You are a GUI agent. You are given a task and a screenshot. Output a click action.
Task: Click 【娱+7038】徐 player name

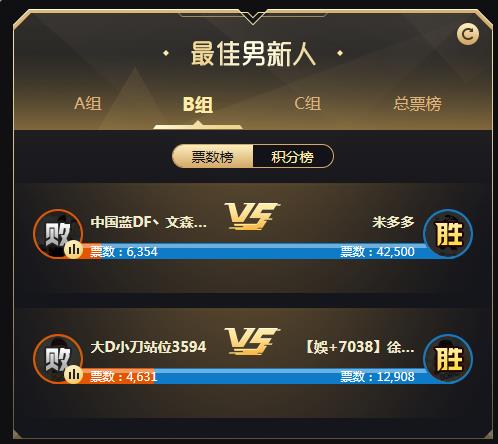(360, 347)
